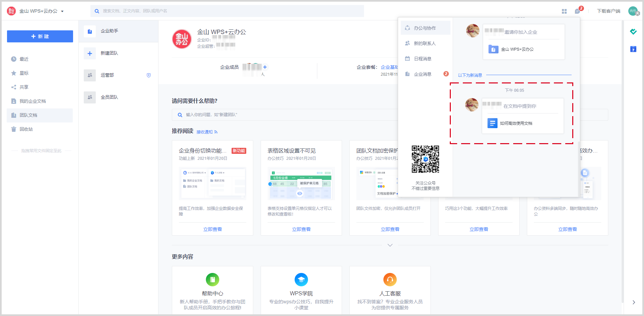
Task: Click 立即查看 under 表格区域设置不可见
Action: click(x=301, y=229)
